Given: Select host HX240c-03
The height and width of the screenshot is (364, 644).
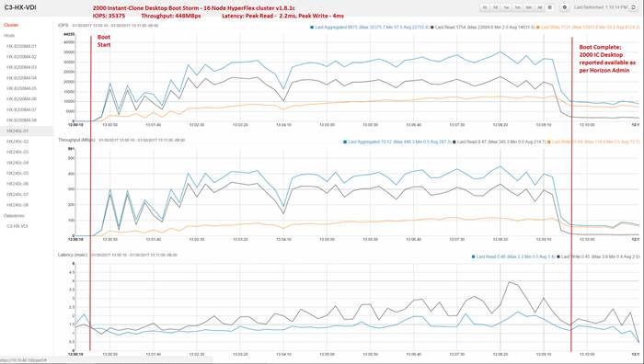Looking at the screenshot, I should (17, 152).
